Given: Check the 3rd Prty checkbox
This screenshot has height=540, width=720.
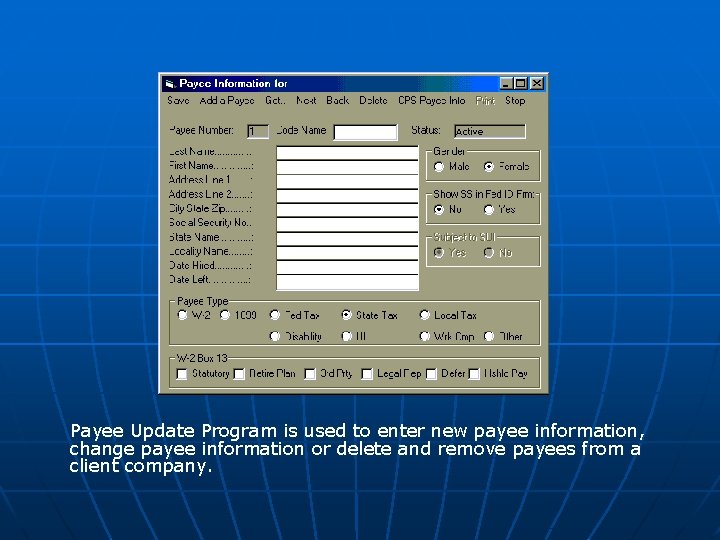Looking at the screenshot, I should click(x=310, y=374).
